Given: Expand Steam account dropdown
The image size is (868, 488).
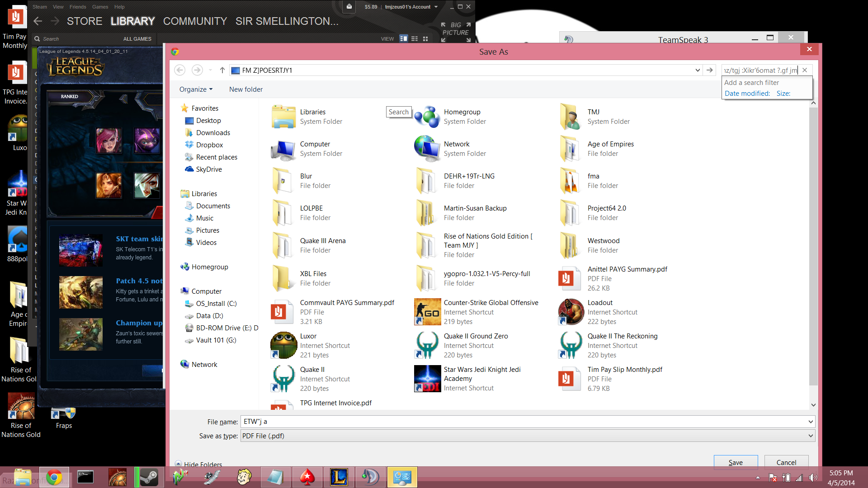Looking at the screenshot, I should tap(436, 7).
